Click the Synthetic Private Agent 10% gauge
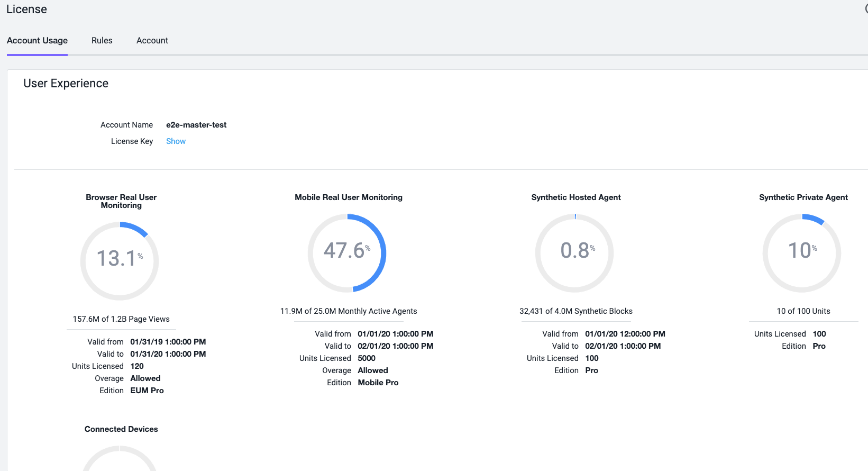 (x=802, y=253)
